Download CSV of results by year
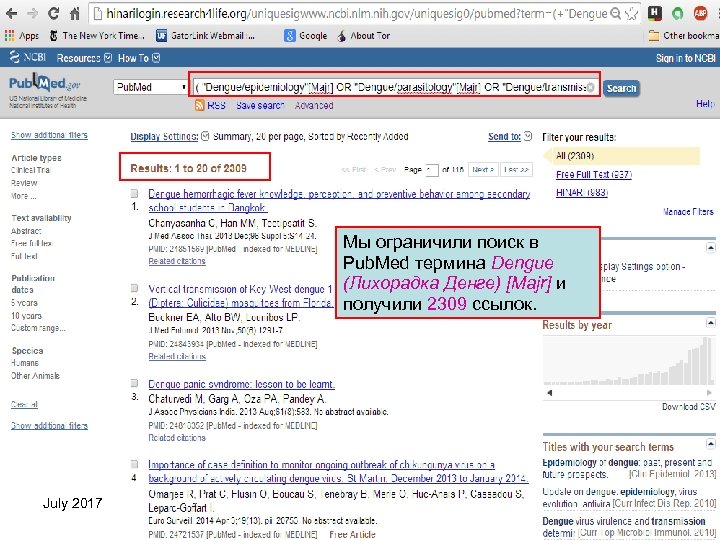Image resolution: width=720 pixels, height=540 pixels. click(688, 406)
